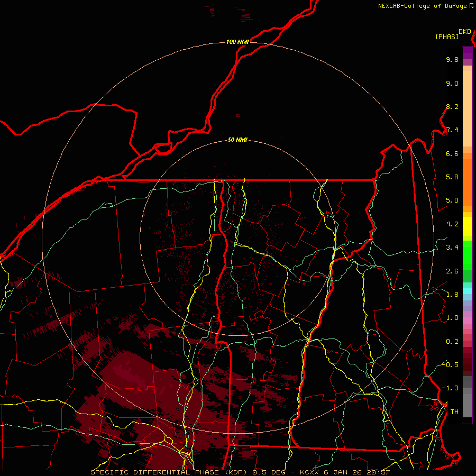Screen dimensions: 476x476
Task: Click the 9.8 legend value
Action: (452, 59)
